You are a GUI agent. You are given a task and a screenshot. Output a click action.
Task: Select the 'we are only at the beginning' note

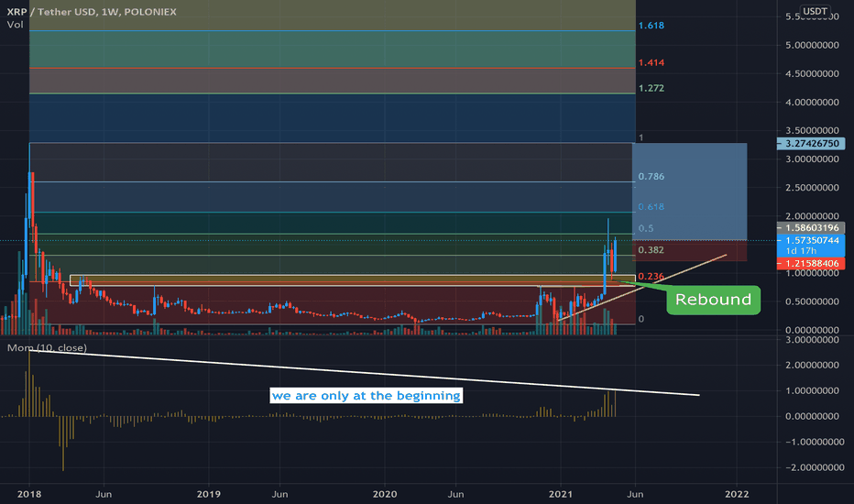366,396
